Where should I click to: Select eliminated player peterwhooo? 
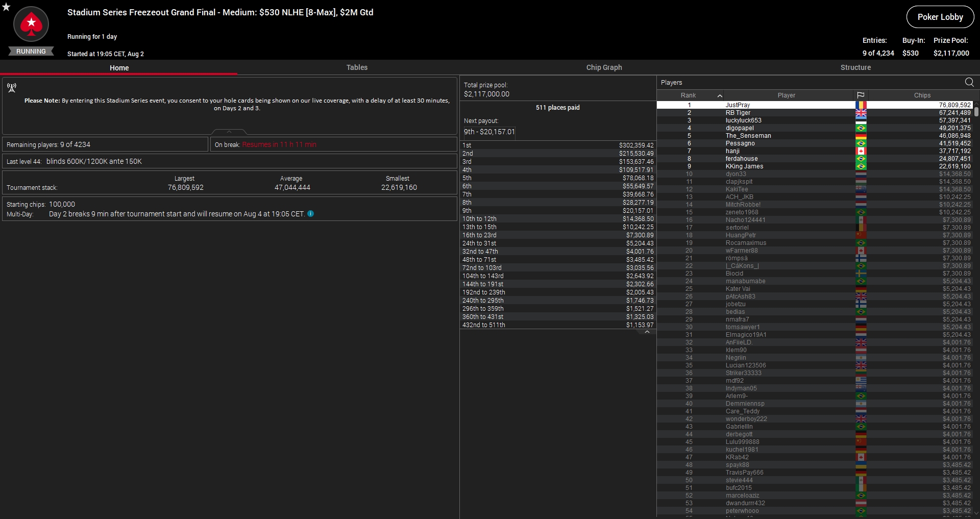(815, 511)
